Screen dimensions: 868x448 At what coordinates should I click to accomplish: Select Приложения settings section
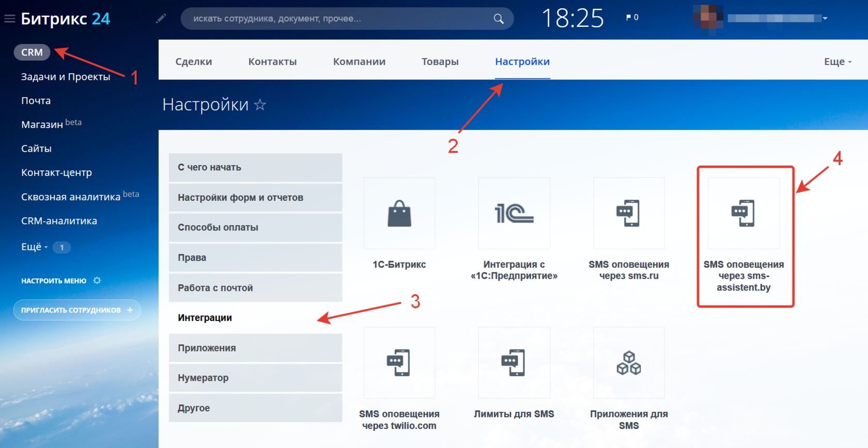[x=255, y=348]
